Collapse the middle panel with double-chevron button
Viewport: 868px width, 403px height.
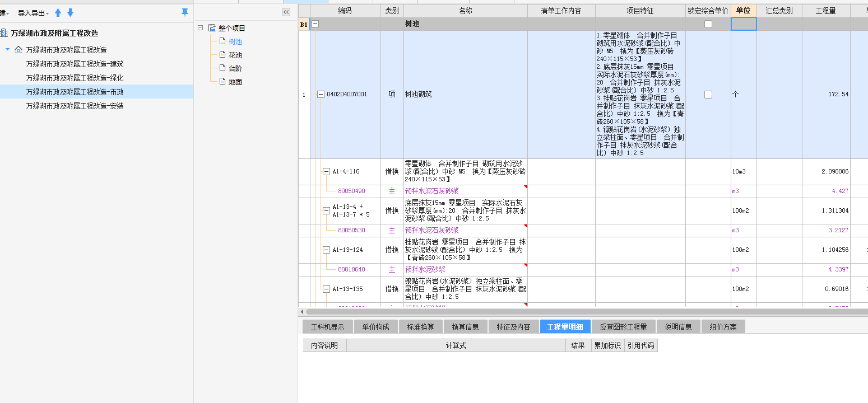pyautogui.click(x=286, y=12)
